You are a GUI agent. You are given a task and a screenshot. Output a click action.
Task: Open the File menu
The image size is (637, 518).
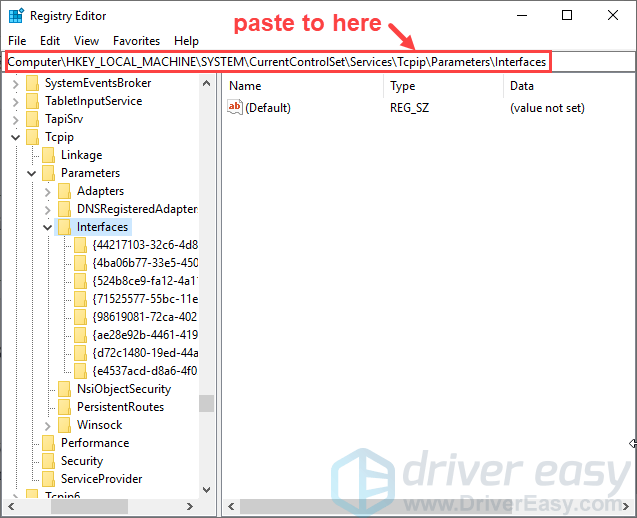pyautogui.click(x=17, y=41)
